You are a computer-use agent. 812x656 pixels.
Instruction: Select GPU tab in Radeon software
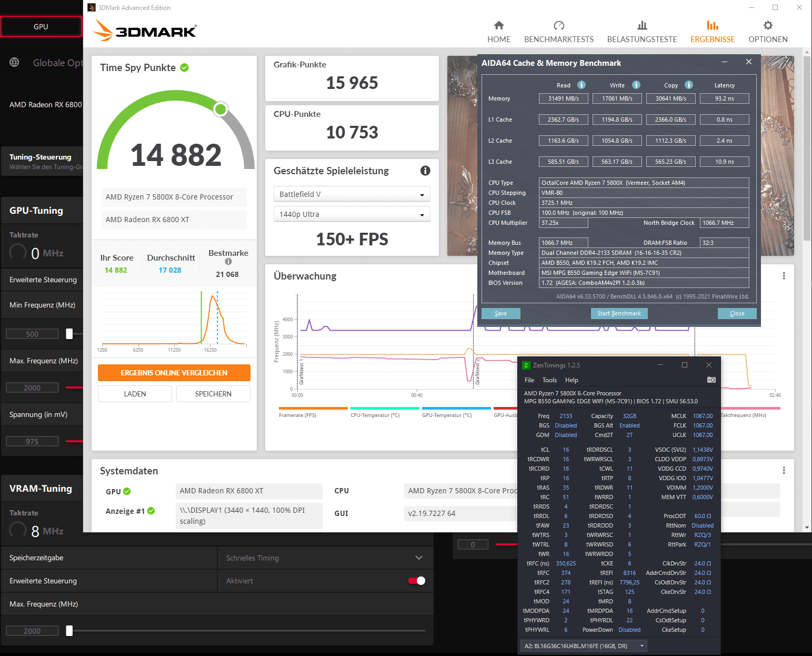click(x=41, y=26)
